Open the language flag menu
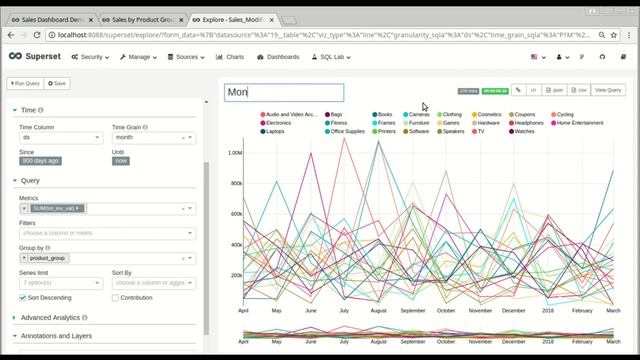This screenshot has width=640, height=360. [x=538, y=57]
